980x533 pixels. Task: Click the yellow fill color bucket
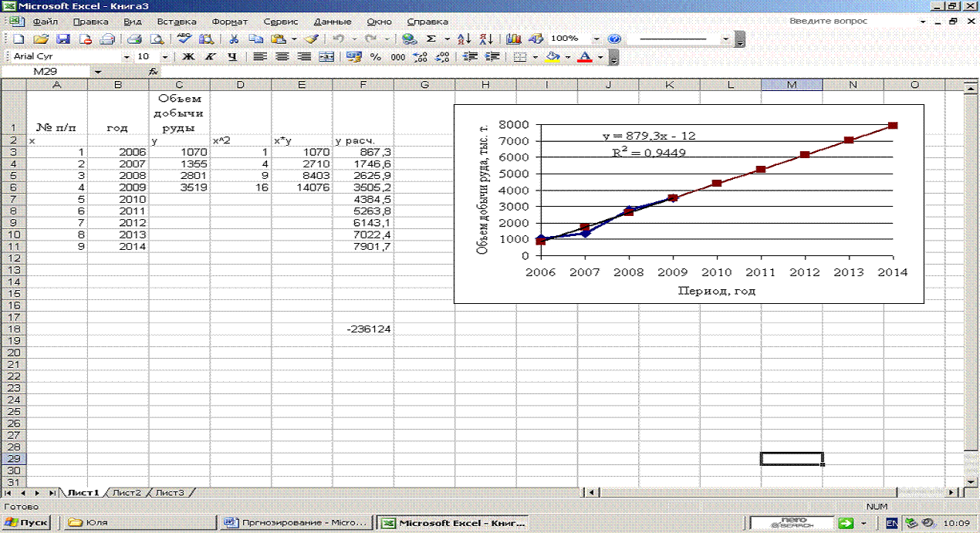[x=552, y=57]
